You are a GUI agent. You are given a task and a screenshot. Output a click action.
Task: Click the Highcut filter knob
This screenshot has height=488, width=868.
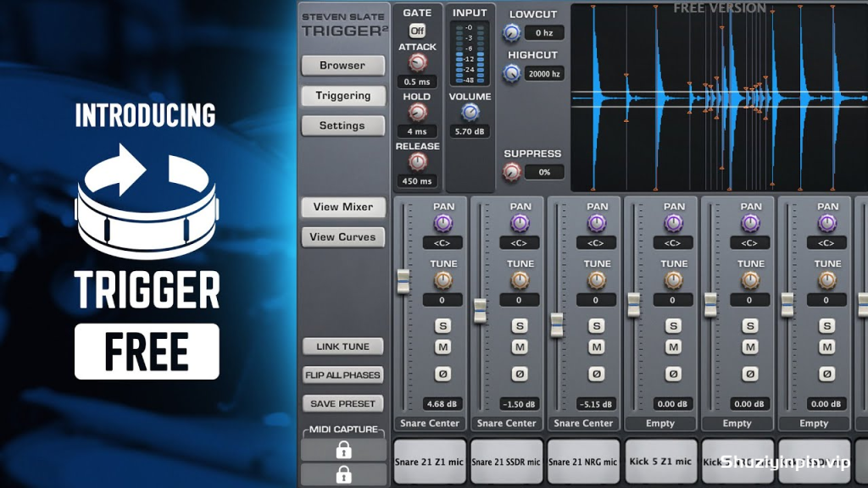pyautogui.click(x=511, y=74)
